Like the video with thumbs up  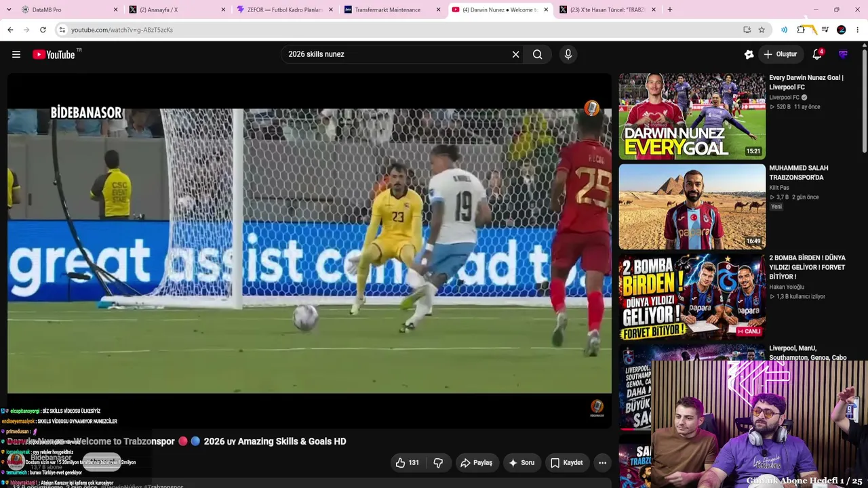coord(407,463)
